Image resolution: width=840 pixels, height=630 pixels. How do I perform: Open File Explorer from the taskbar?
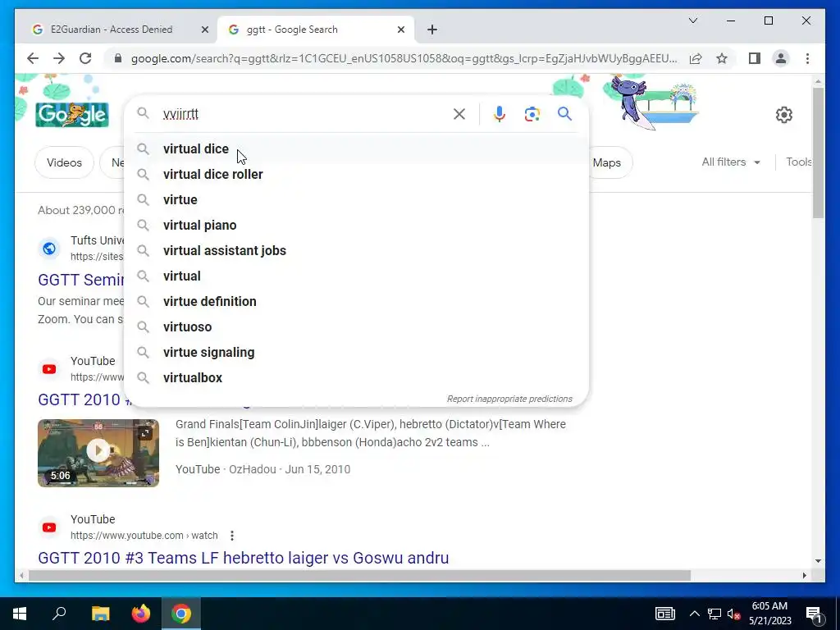click(100, 614)
